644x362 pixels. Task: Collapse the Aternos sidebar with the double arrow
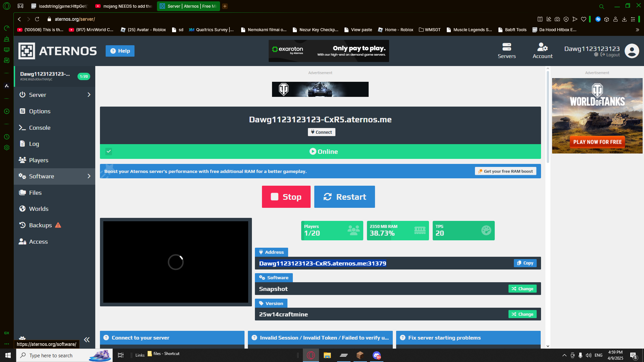pos(87,340)
